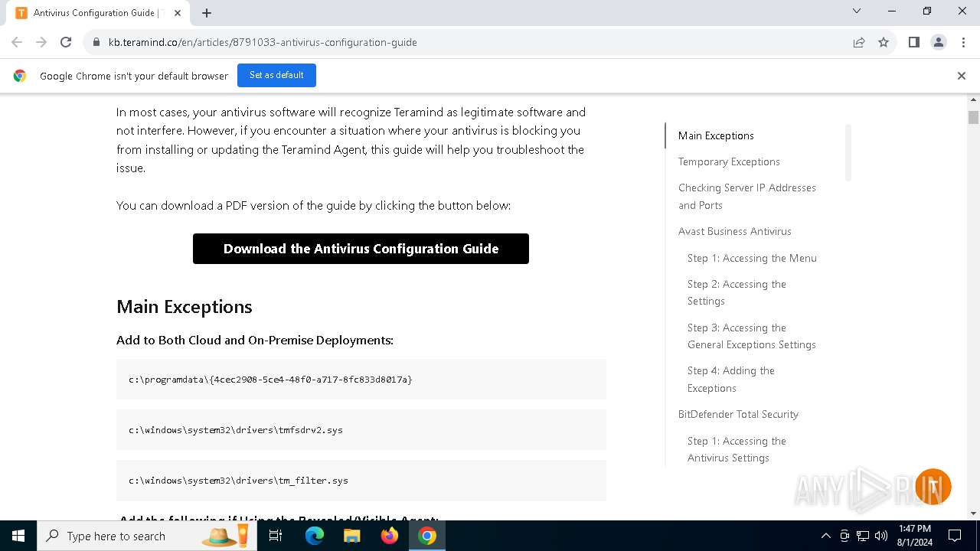Click the taskbar search box
The width and height of the screenshot is (980, 551).
145,536
